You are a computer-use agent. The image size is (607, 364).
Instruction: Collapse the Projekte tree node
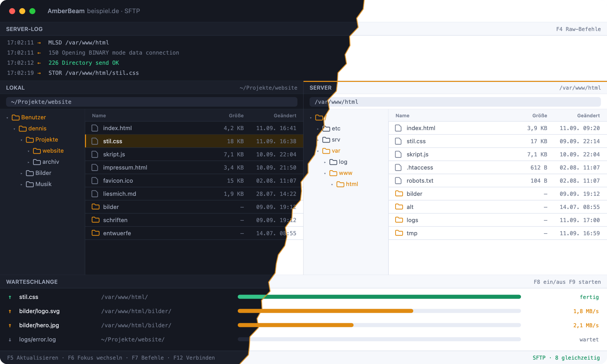21,140
